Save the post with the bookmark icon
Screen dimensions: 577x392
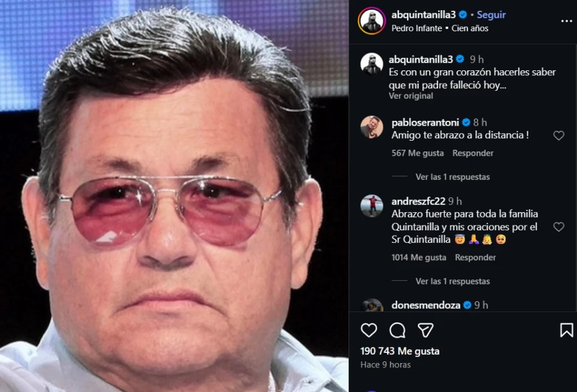[x=566, y=330]
